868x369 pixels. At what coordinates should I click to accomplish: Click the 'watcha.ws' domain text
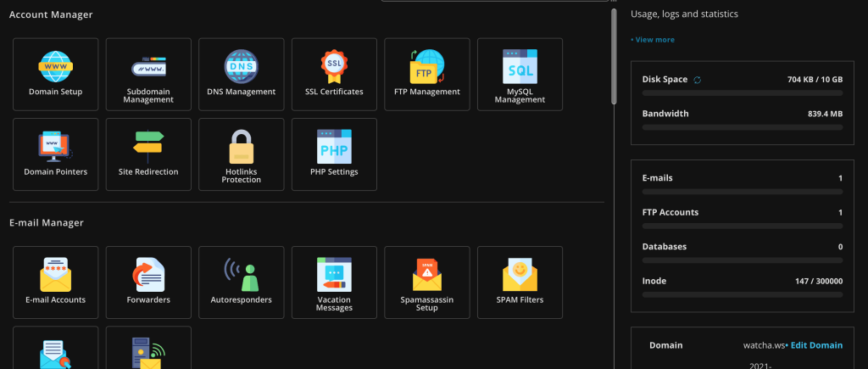[764, 345]
